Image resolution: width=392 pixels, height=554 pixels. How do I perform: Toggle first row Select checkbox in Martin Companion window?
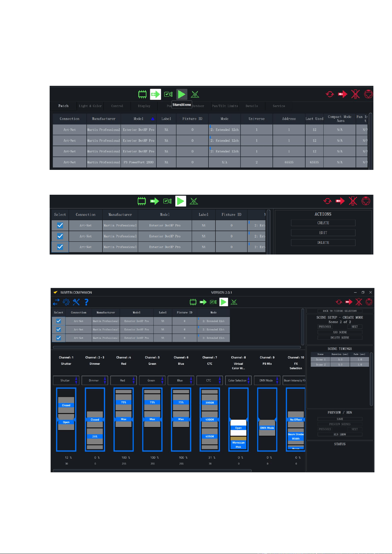point(59,321)
